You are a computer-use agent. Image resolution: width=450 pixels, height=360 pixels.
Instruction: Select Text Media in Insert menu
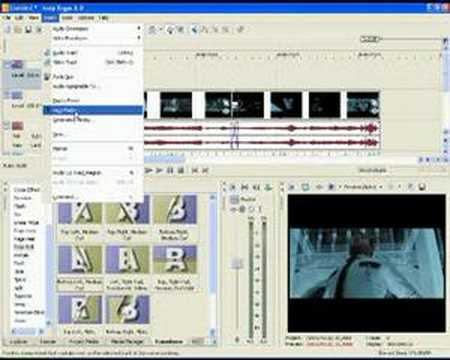point(93,110)
